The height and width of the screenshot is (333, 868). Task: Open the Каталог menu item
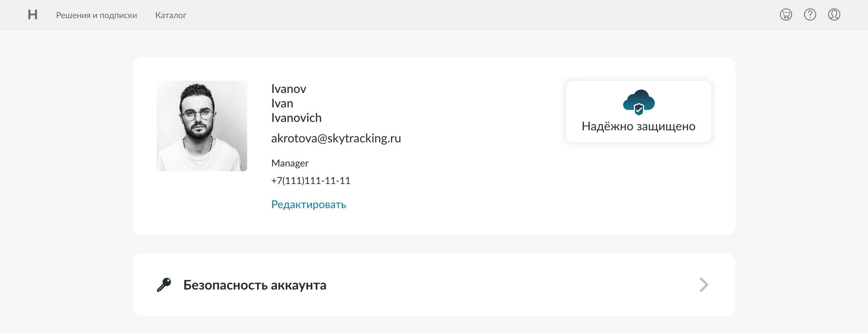(171, 15)
